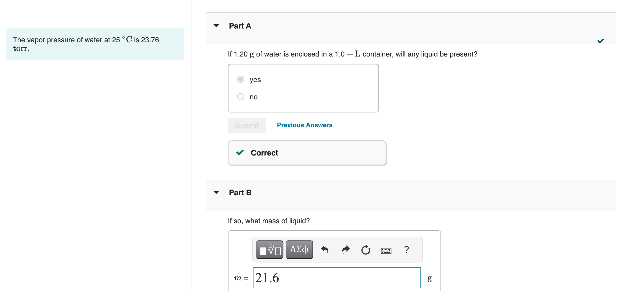Select the no radio option
644x291 pixels.
(x=240, y=97)
